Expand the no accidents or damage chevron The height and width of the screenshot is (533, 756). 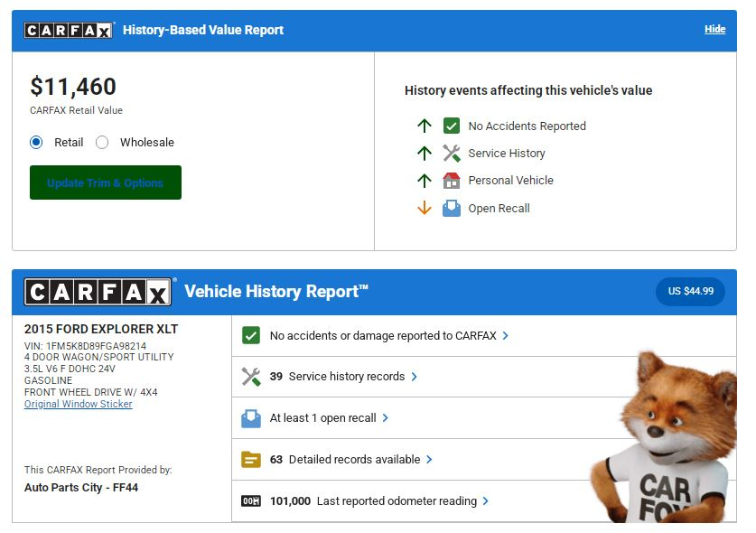[506, 336]
